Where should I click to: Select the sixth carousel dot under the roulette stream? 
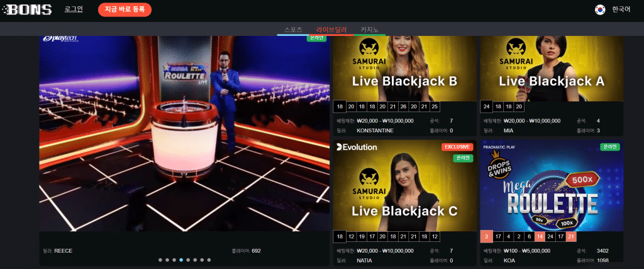195,260
